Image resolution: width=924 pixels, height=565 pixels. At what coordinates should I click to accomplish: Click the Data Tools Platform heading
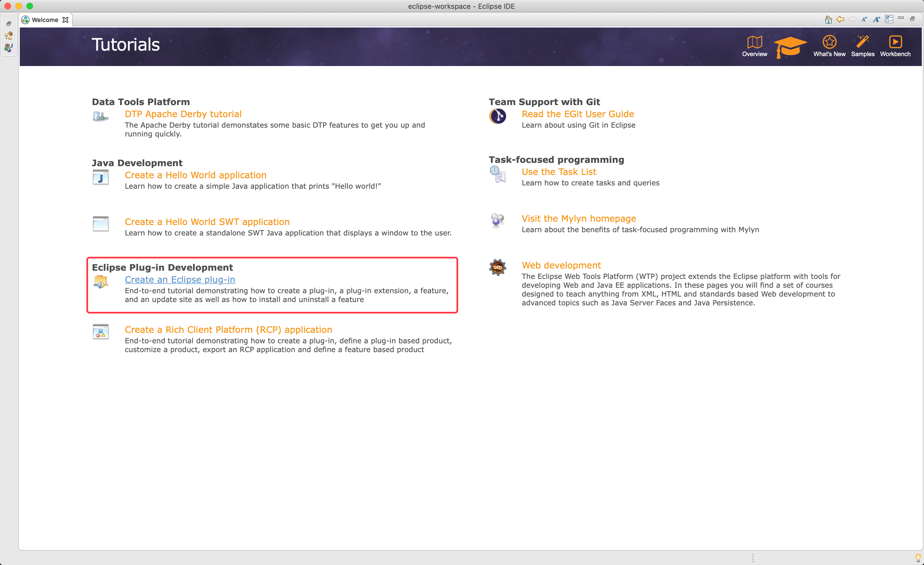pos(141,102)
